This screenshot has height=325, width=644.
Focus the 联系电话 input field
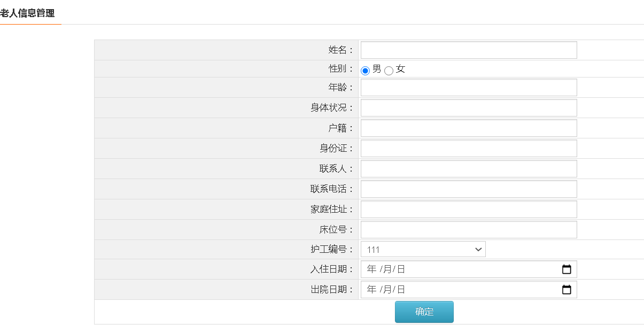tap(469, 189)
